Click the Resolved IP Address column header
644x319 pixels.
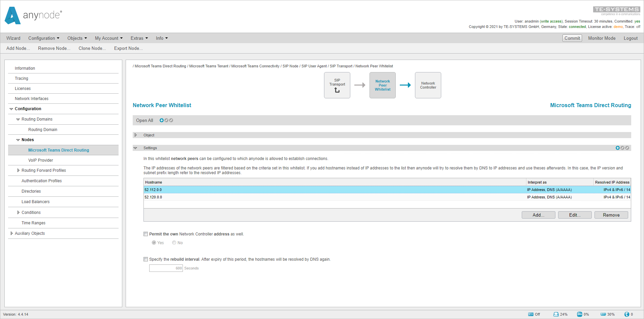click(612, 182)
